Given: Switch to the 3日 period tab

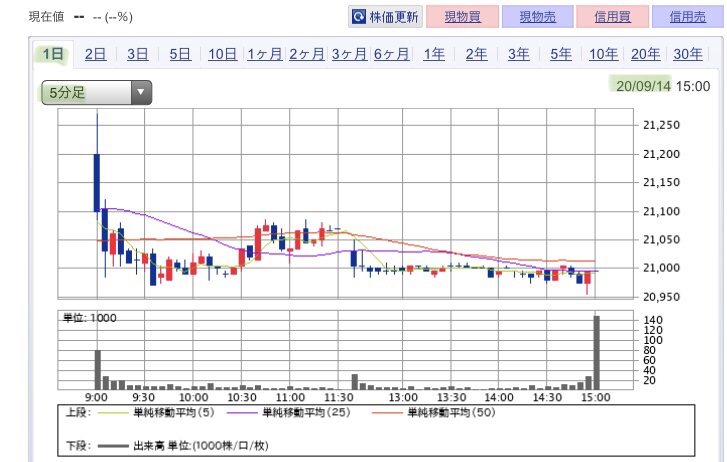Looking at the screenshot, I should coord(138,54).
